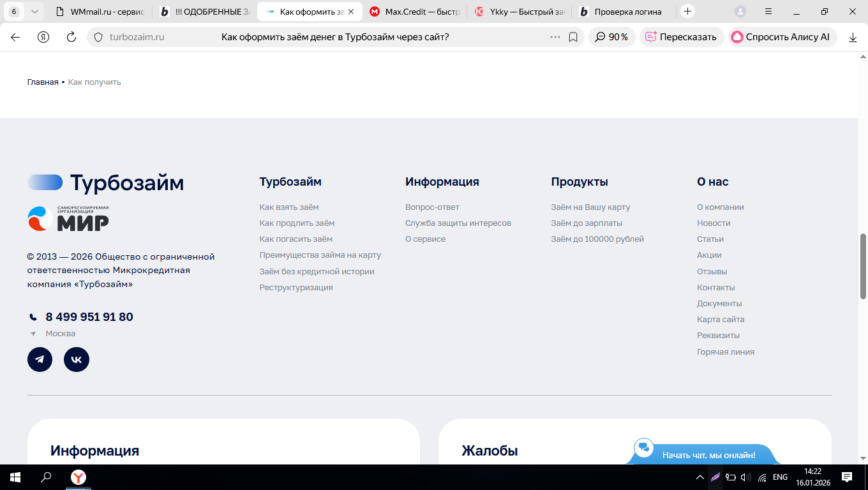Open the Документы link
The height and width of the screenshot is (490, 868).
coord(719,303)
